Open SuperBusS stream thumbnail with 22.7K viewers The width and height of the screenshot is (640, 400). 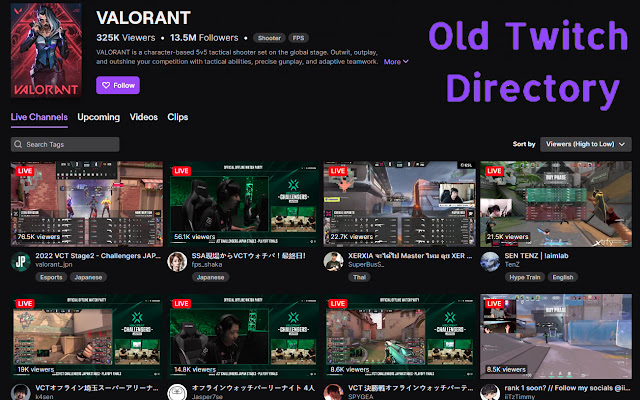point(400,204)
